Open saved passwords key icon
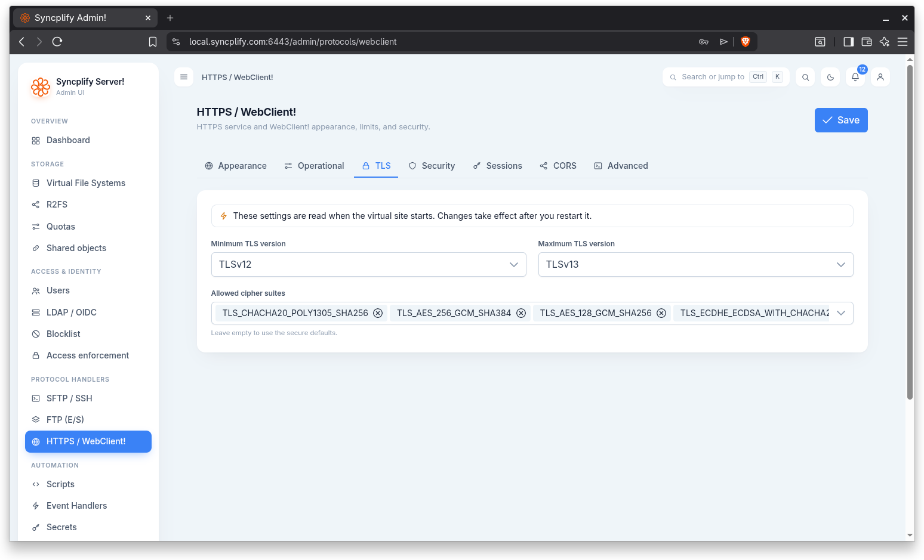Screen dimensions: 924x560 pyautogui.click(x=704, y=42)
